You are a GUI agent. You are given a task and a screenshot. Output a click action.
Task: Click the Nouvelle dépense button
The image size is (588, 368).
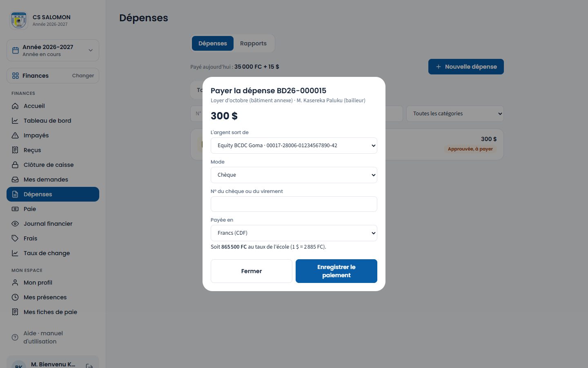coord(466,67)
